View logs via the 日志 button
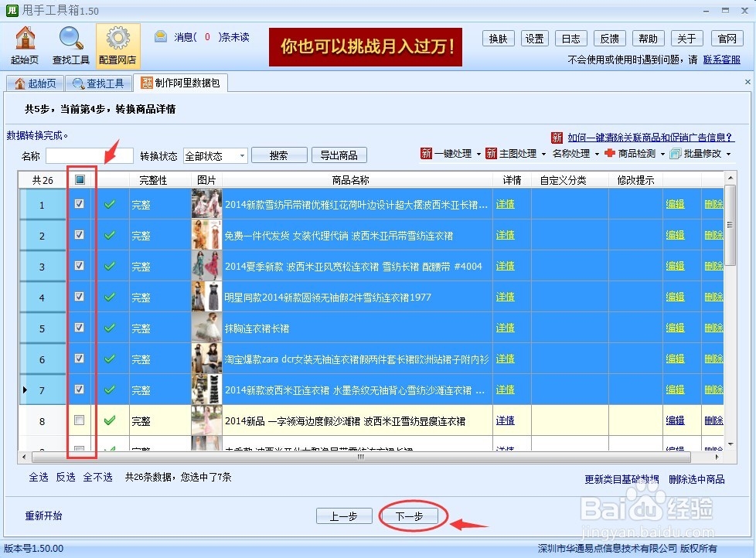 (570, 38)
